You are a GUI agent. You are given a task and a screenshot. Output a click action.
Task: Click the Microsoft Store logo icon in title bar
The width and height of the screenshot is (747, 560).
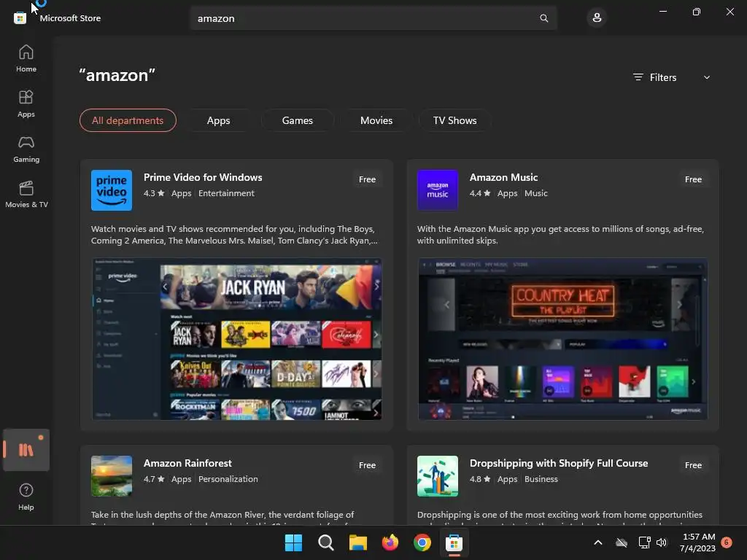point(20,18)
